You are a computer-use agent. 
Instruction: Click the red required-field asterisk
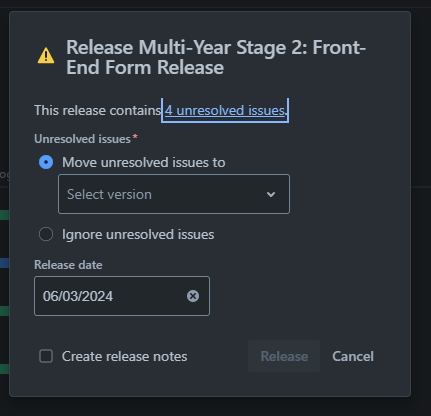tap(135, 137)
